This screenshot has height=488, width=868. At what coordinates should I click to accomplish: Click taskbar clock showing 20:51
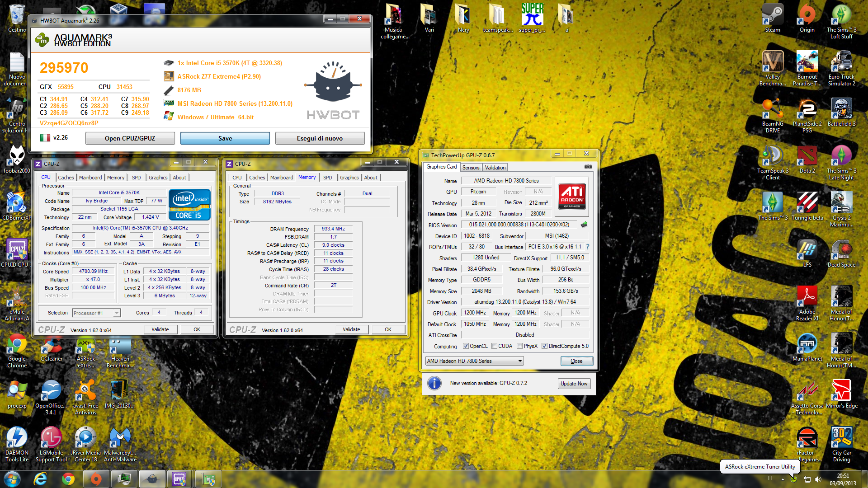coord(843,479)
